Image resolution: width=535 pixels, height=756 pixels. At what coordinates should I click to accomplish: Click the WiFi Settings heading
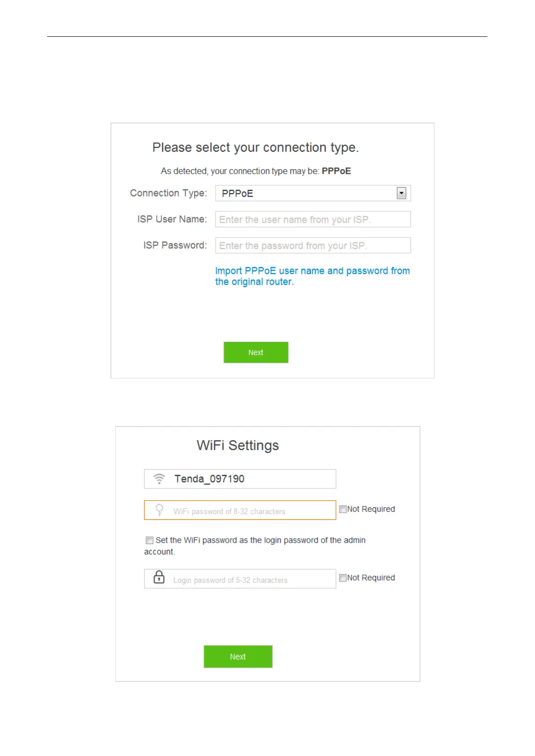238,445
